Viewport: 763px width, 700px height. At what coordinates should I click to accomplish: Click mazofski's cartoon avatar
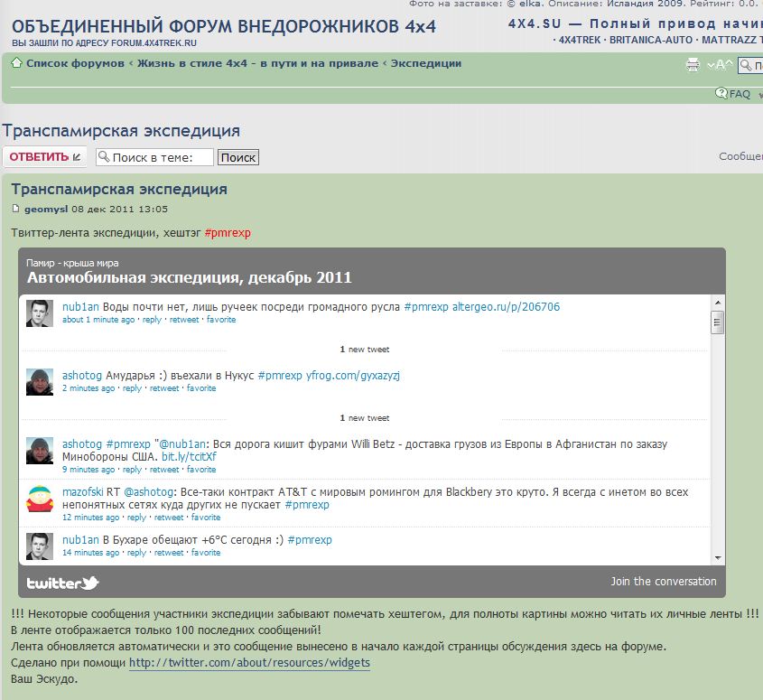(x=39, y=499)
